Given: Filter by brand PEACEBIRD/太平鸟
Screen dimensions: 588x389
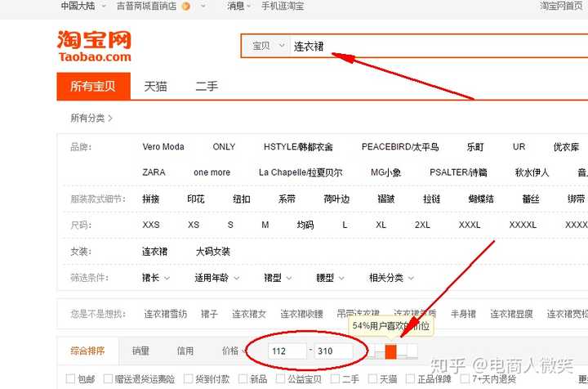Looking at the screenshot, I should (x=399, y=146).
